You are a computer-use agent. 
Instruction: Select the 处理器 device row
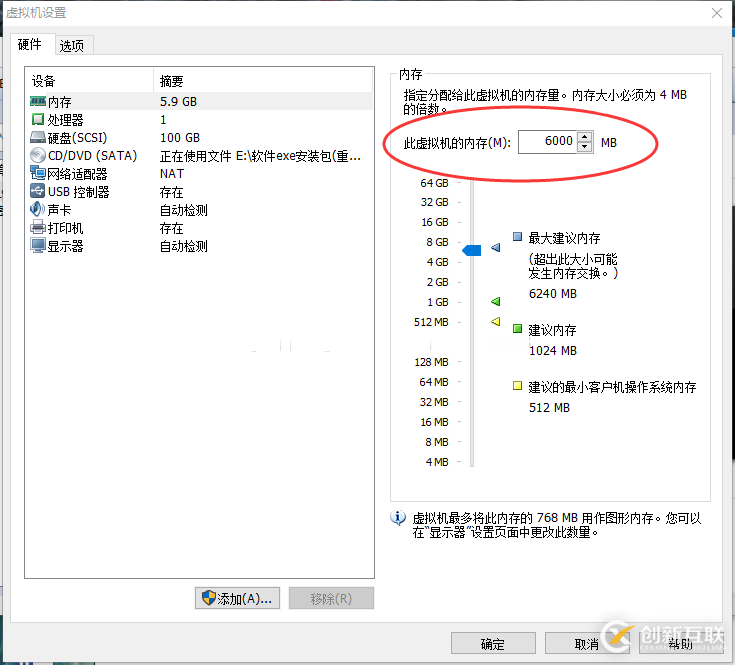(200, 120)
